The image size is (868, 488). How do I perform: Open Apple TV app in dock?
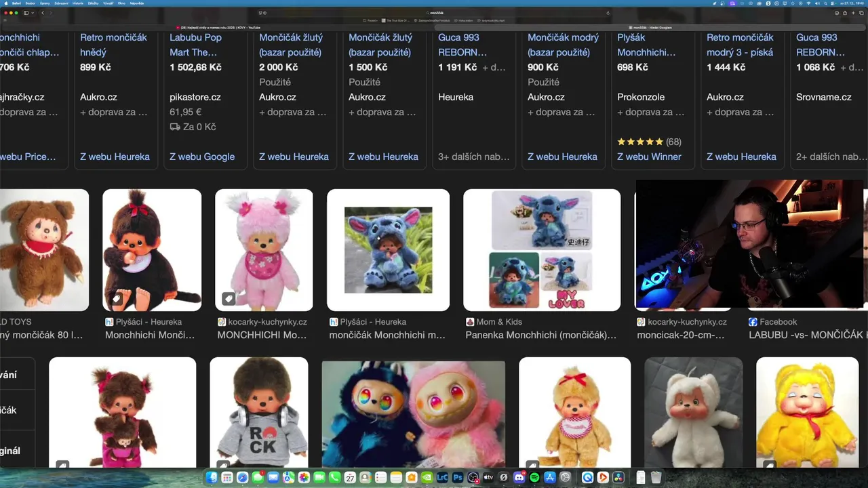[x=488, y=478]
